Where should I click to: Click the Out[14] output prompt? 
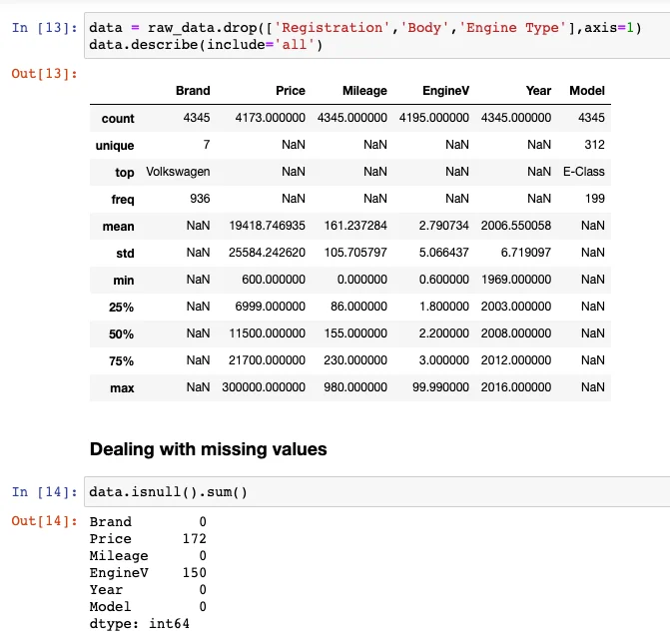coord(42,521)
